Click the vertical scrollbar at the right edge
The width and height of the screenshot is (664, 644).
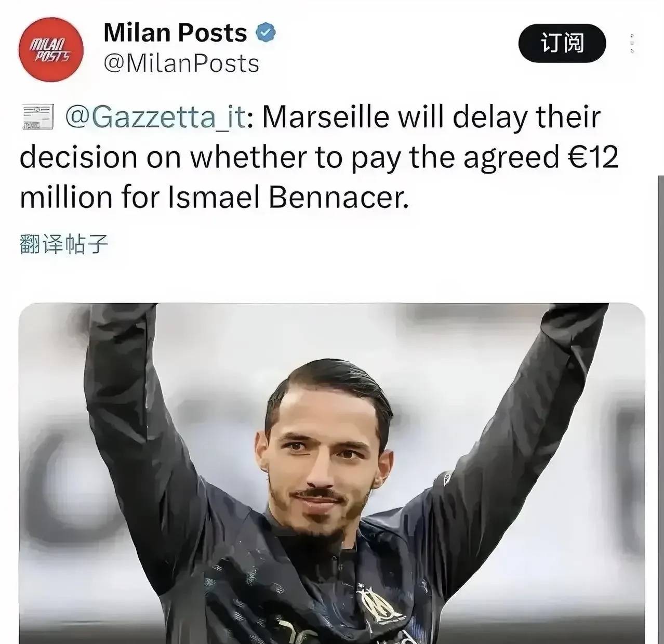tap(660, 410)
